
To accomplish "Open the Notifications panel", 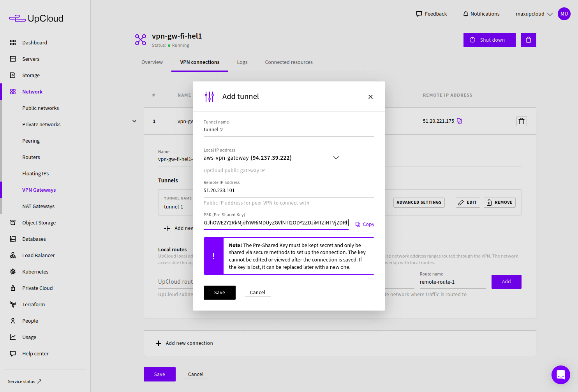I will (x=481, y=14).
